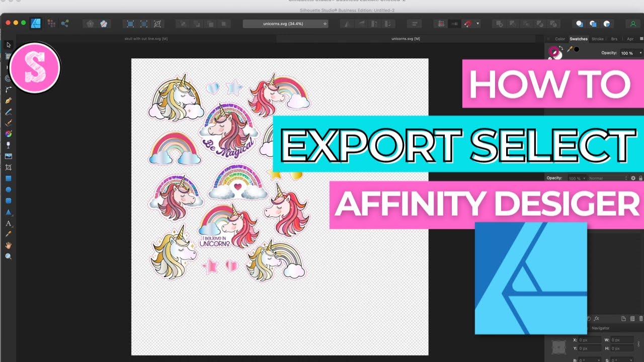Viewport: 644px width, 362px height.
Task: Toggle the layer lock icon
Action: [640, 178]
